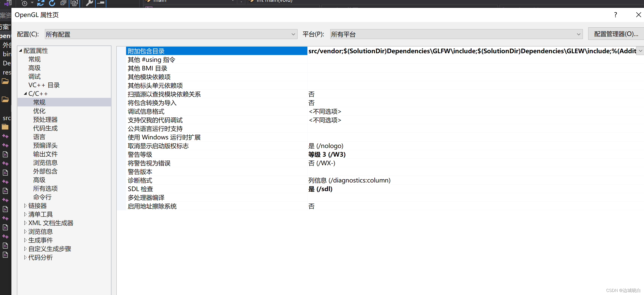Click the SDL 检查 property value
644x295 pixels.
tap(320, 189)
